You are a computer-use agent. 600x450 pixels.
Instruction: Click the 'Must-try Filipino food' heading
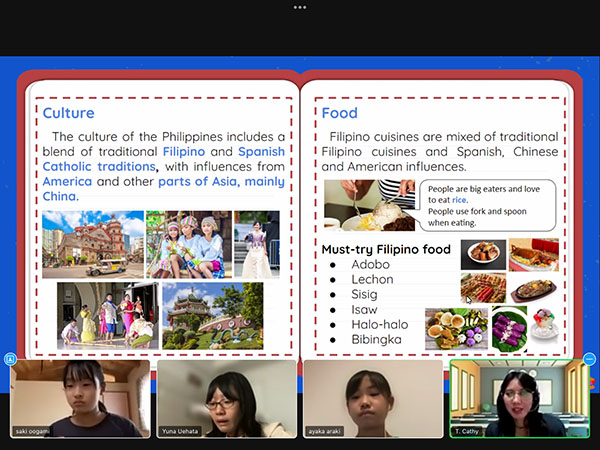[x=386, y=249]
